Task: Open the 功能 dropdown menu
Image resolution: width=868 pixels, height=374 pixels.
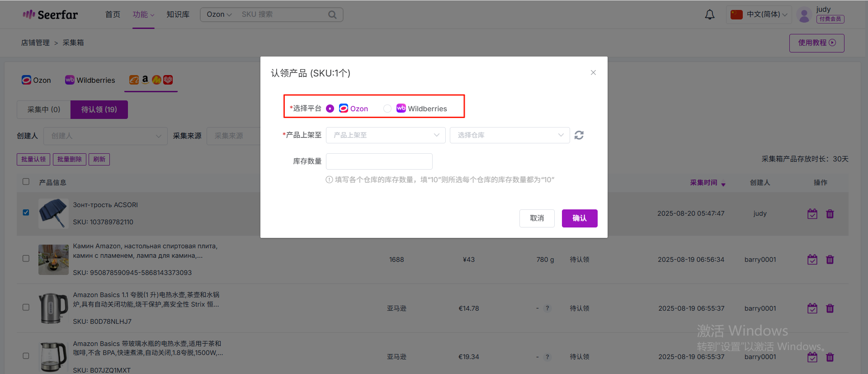Action: [x=143, y=14]
